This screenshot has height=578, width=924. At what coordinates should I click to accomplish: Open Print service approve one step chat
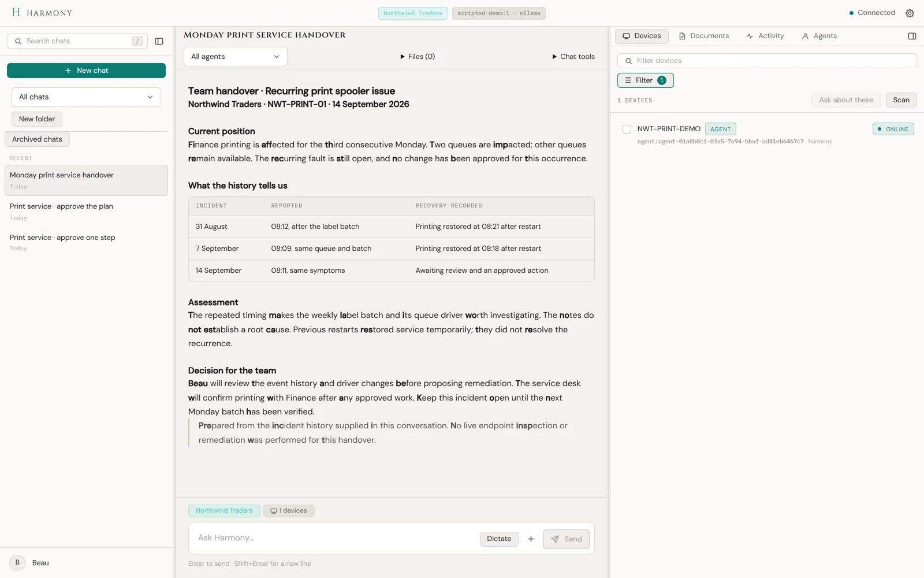pos(86,243)
